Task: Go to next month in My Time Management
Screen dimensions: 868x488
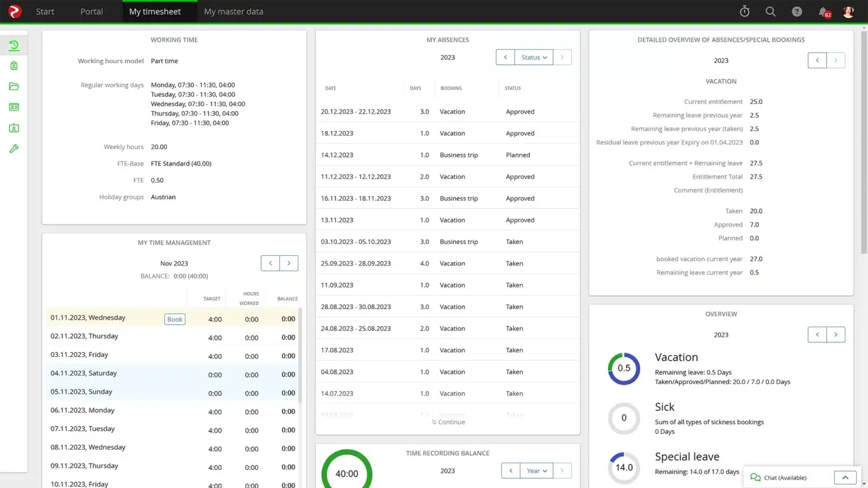Action: click(289, 263)
